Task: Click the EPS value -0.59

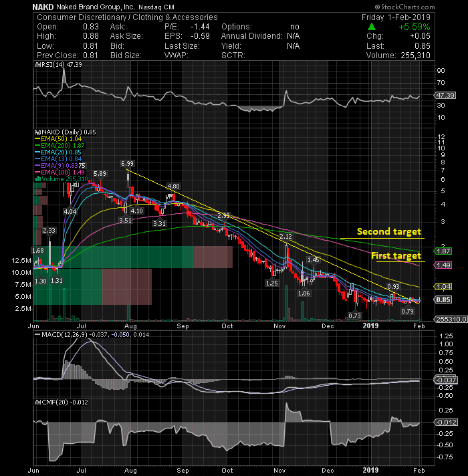Action: click(x=200, y=36)
